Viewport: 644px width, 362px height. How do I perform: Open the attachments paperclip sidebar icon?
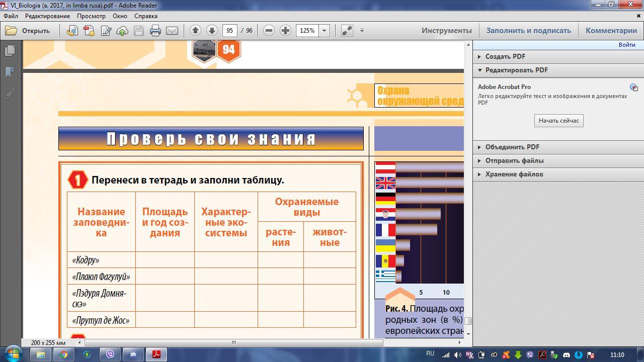coord(9,94)
